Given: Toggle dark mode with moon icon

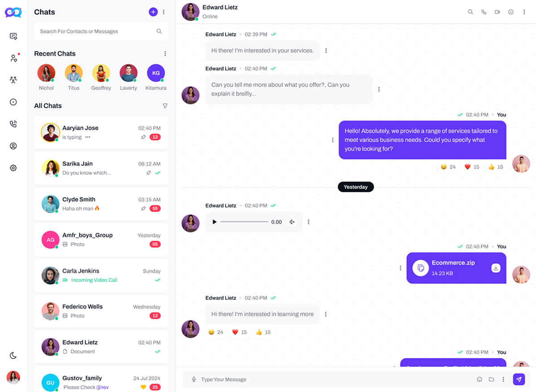Looking at the screenshot, I should coord(13,355).
